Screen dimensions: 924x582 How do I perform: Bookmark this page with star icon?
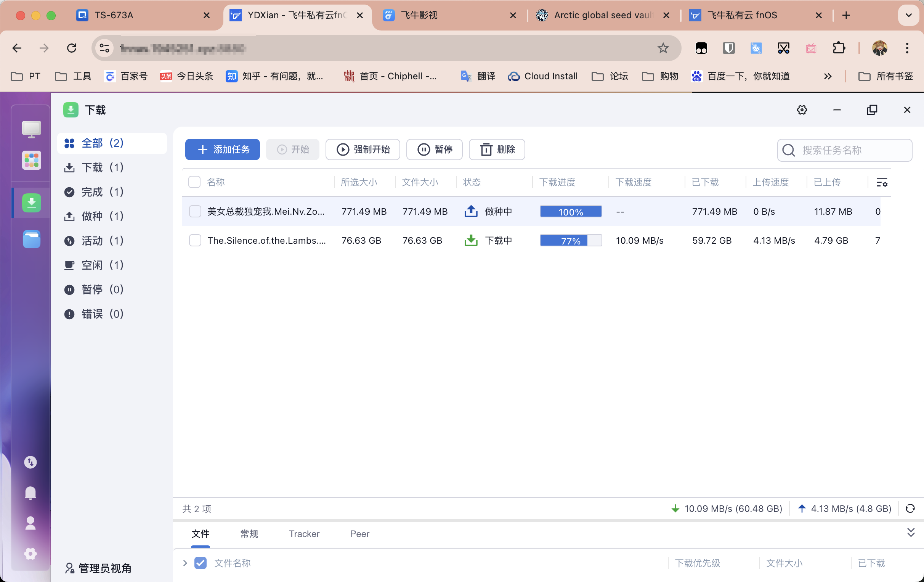click(663, 48)
